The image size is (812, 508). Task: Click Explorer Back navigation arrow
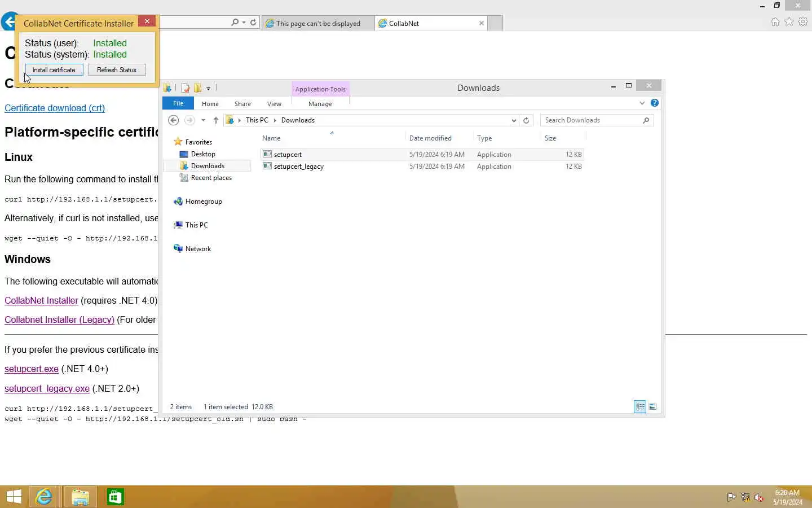(174, 120)
